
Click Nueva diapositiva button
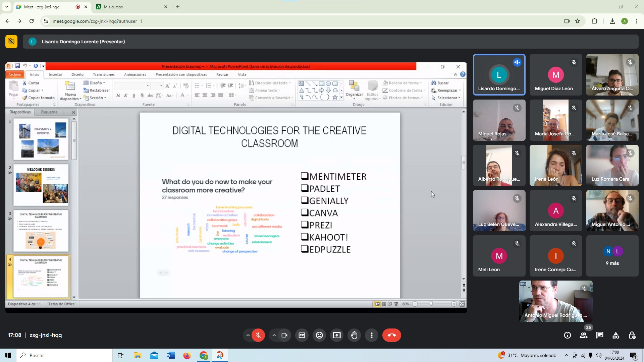[x=70, y=90]
